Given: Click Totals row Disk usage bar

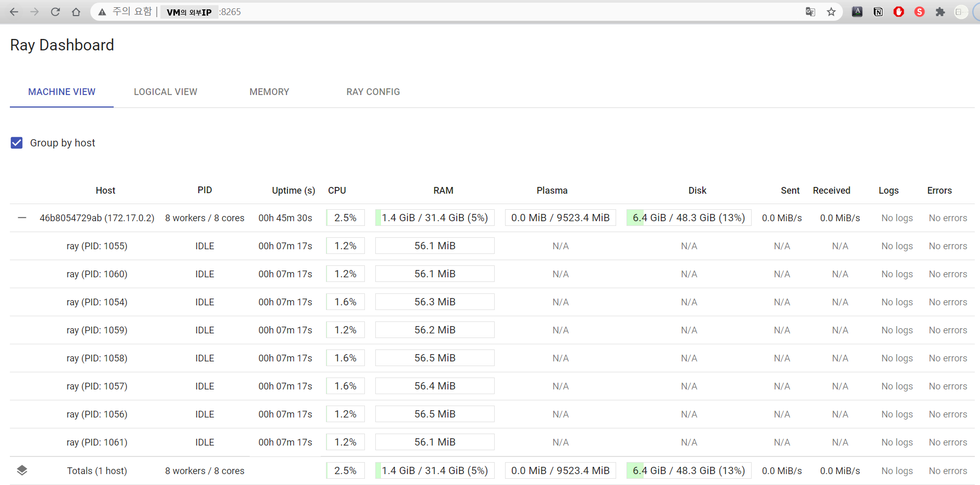Looking at the screenshot, I should (x=689, y=470).
